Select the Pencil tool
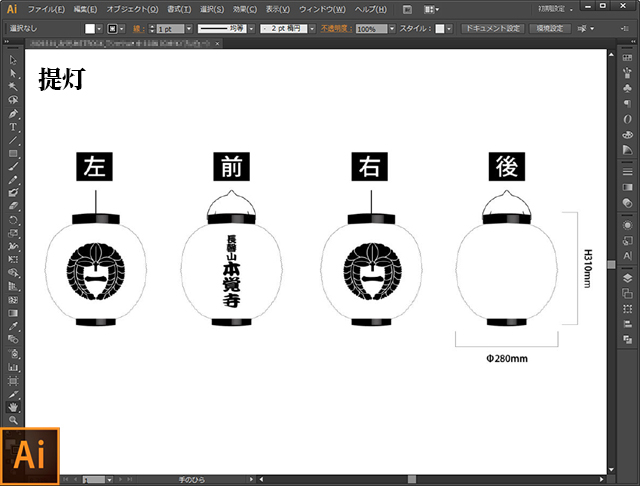This screenshot has height=486, width=640. [13, 180]
